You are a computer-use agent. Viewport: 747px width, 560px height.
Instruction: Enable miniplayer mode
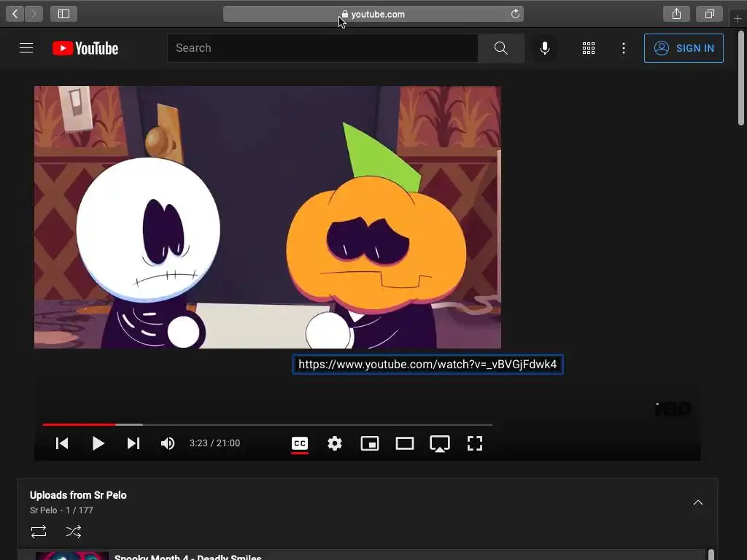370,443
